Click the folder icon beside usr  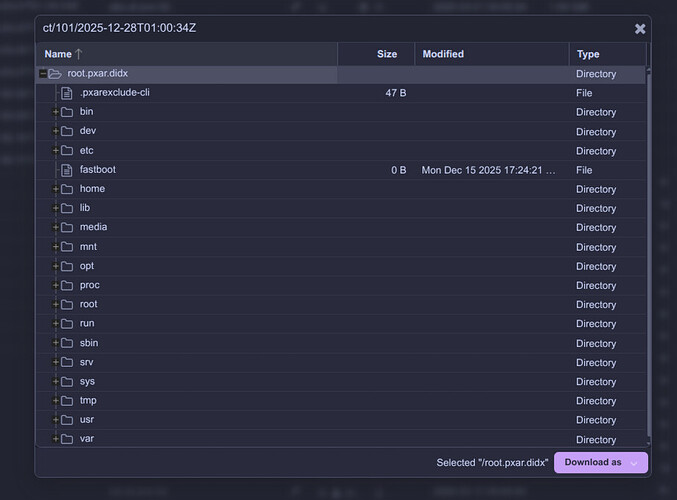[67, 420]
